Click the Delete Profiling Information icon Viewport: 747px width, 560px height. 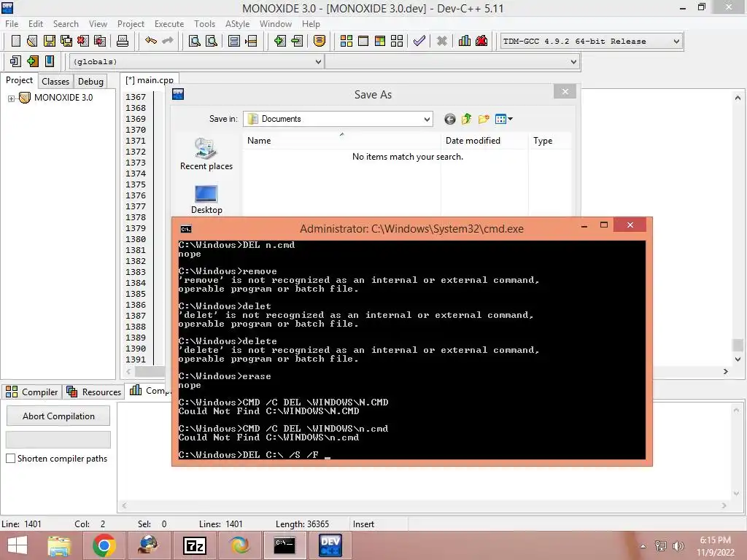(481, 41)
